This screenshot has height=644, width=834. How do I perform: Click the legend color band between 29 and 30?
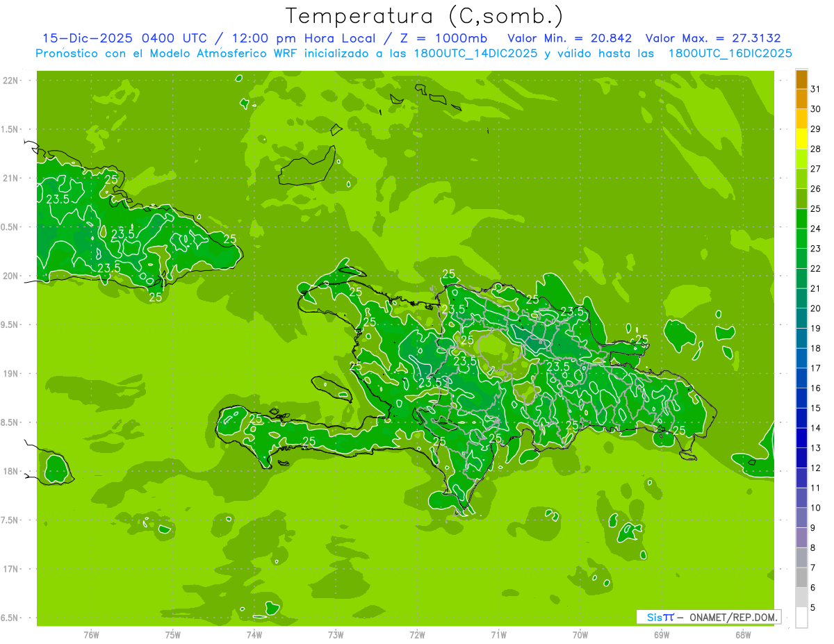801,119
